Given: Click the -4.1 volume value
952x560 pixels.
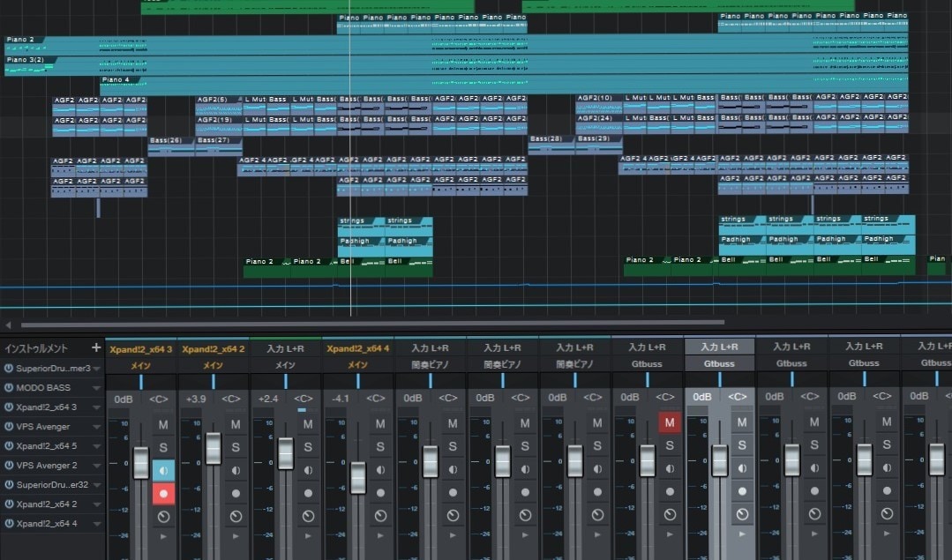Looking at the screenshot, I should point(341,399).
